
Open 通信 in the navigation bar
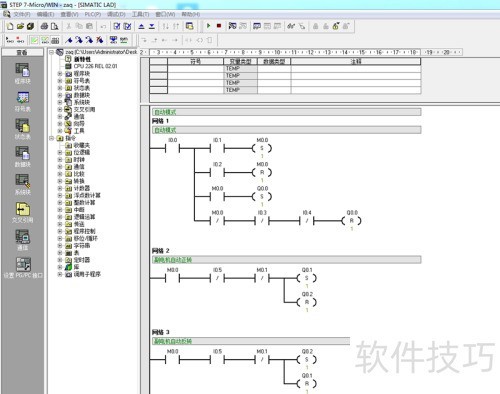22,240
